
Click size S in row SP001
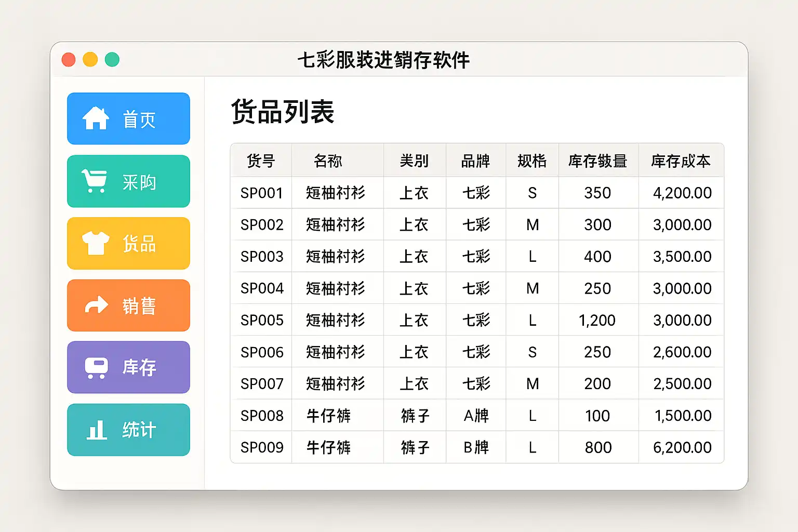coord(532,193)
